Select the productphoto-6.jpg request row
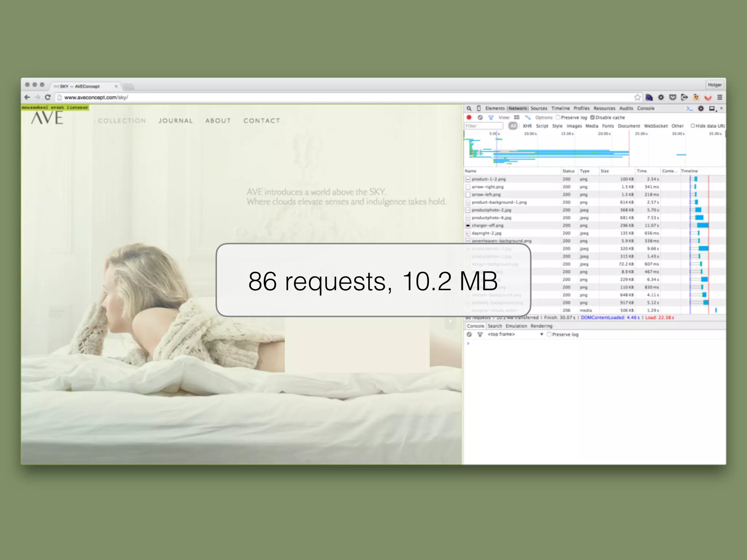The width and height of the screenshot is (747, 560). [x=595, y=218]
